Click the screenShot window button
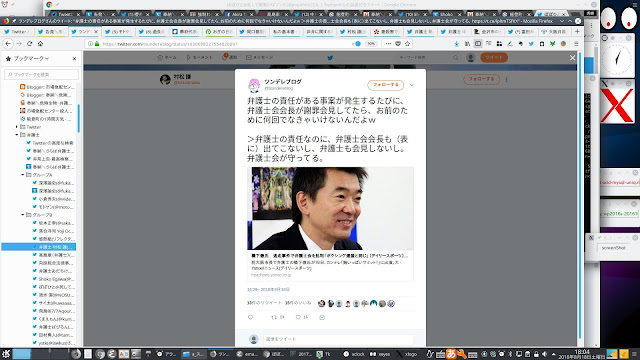Viewport: 640px width, 360px height. (x=613, y=248)
